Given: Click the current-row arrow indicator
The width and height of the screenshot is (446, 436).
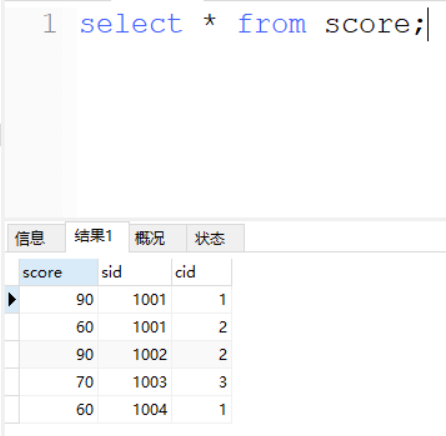Looking at the screenshot, I should point(12,299).
